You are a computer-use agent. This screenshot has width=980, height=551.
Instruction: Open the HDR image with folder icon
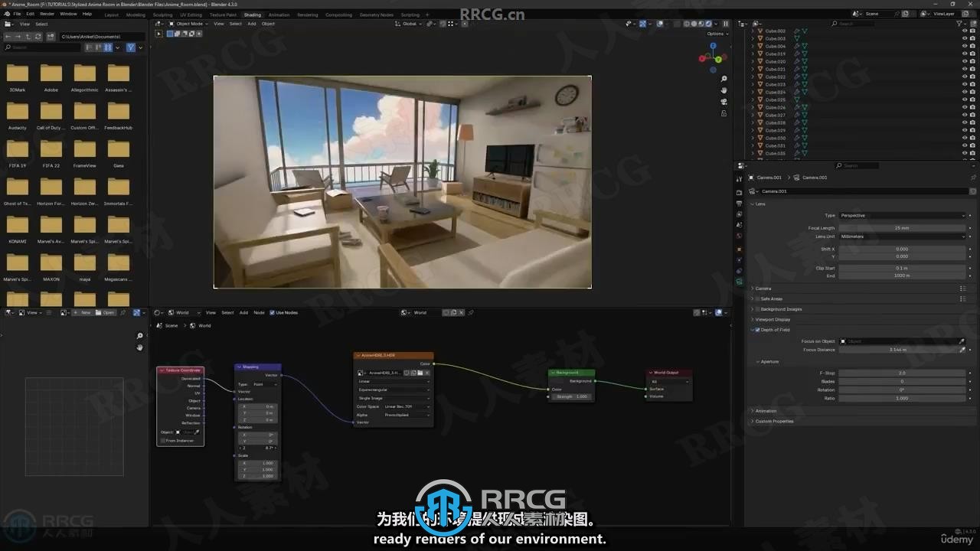tap(420, 373)
